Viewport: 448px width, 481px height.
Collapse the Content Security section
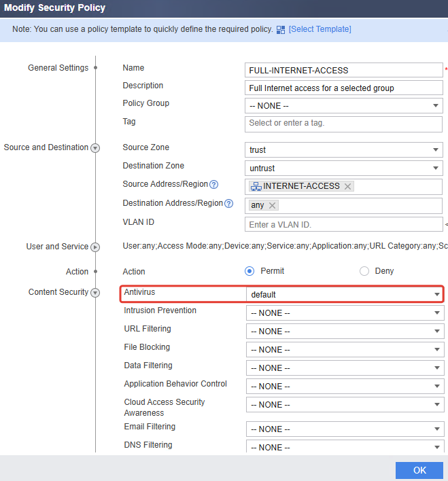pyautogui.click(x=95, y=293)
